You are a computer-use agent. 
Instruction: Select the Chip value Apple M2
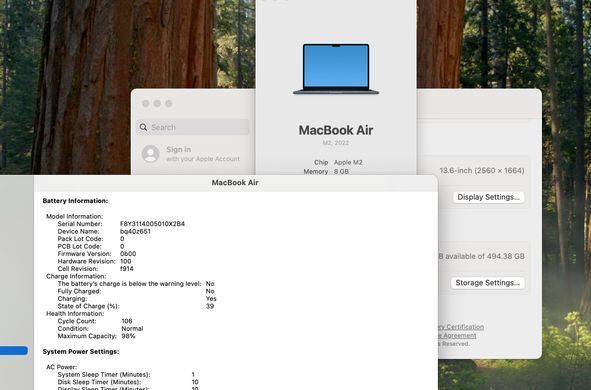[x=348, y=162]
